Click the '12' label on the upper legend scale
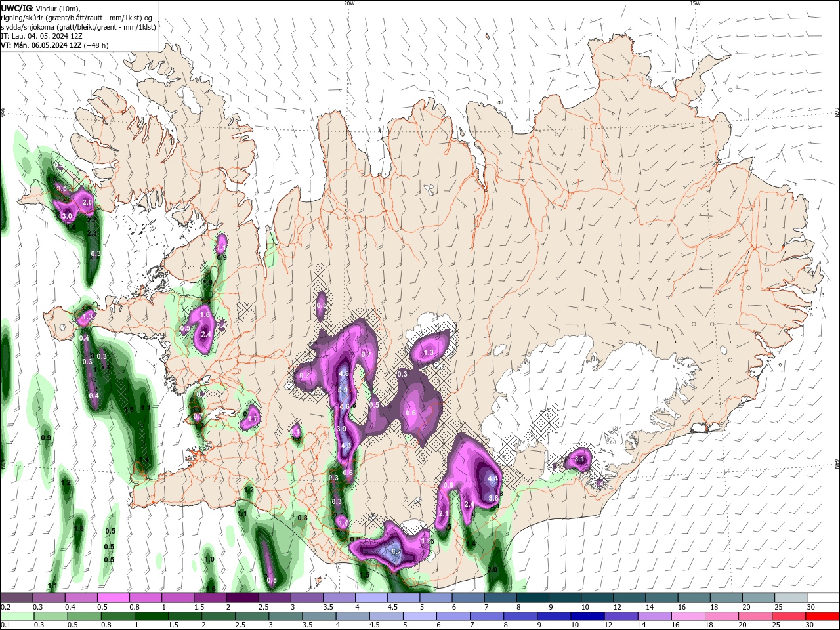 point(618,607)
